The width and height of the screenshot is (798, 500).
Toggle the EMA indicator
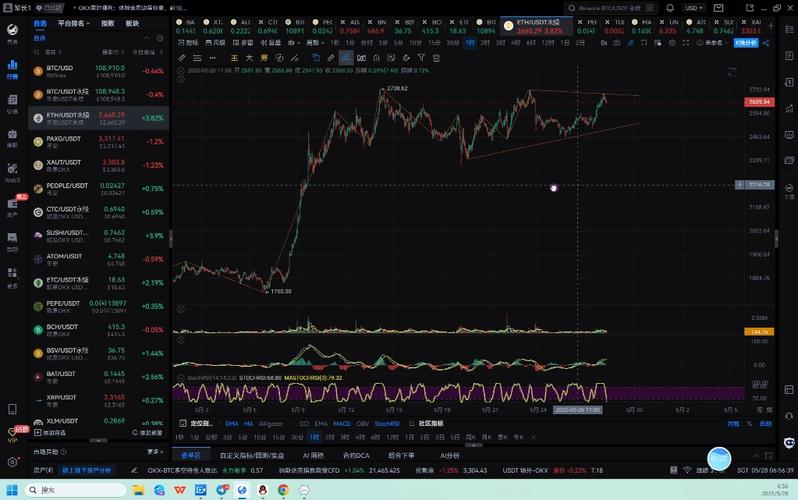(x=232, y=424)
